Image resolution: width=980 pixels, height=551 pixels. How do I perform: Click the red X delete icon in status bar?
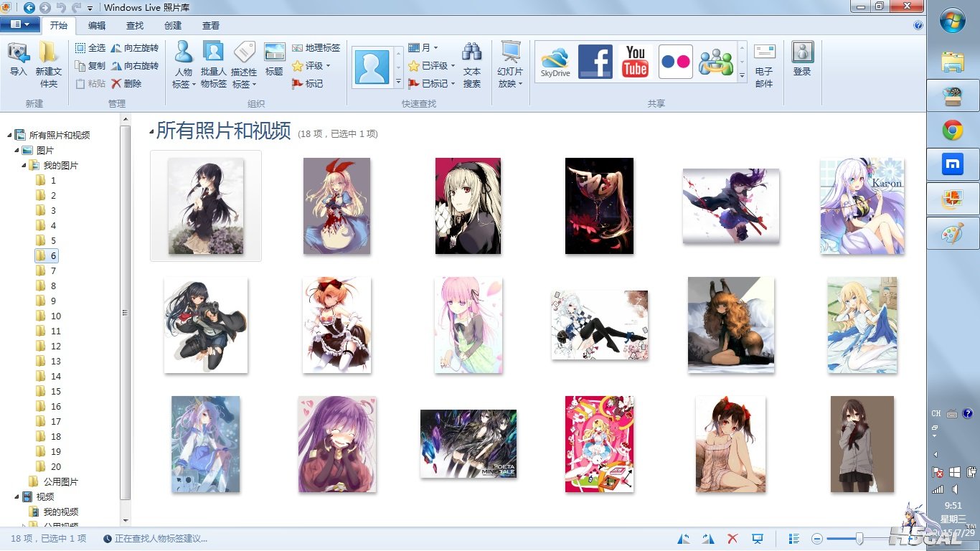(x=732, y=538)
